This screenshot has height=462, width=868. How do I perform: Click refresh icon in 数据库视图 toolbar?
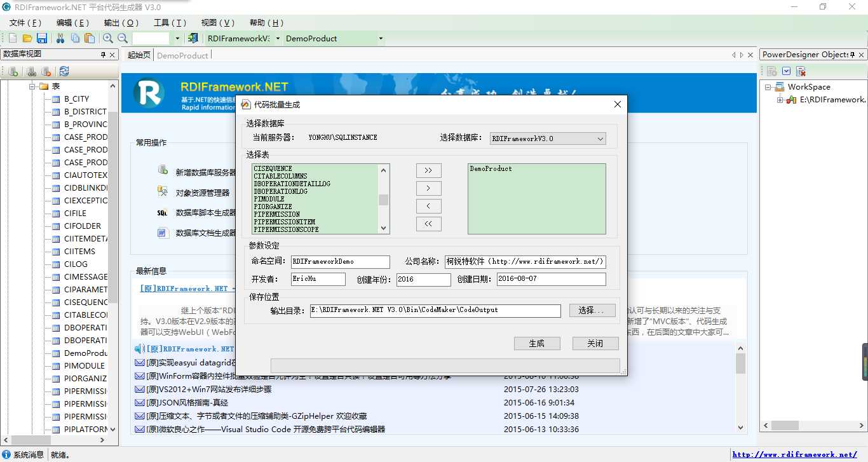(64, 71)
